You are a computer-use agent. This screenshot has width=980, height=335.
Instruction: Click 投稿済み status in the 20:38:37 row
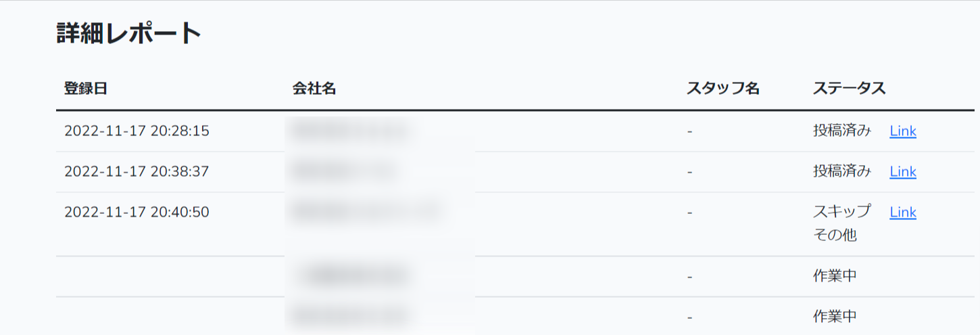(842, 172)
